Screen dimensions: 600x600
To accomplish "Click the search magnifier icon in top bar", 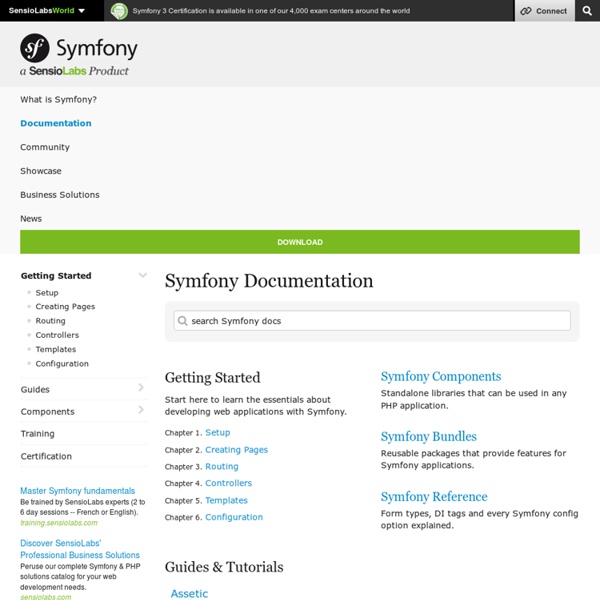I will click(586, 11).
